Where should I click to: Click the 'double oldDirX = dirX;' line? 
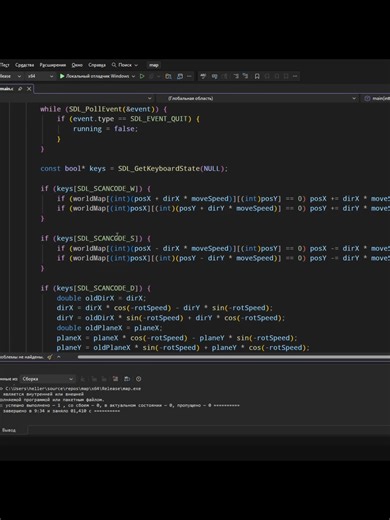(101, 298)
